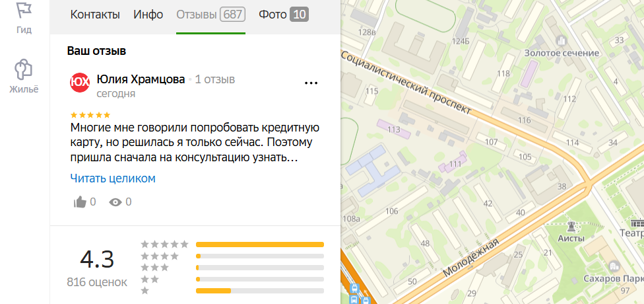Screen dimensions: 644x304
Task: Click building 108а on the map
Action: point(351,219)
